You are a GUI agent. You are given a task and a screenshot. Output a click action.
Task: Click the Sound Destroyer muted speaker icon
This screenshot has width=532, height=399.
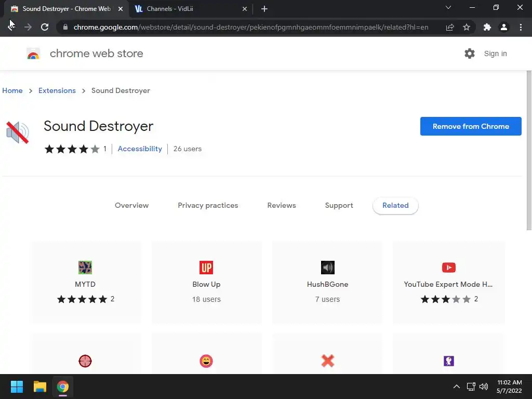[x=18, y=132]
